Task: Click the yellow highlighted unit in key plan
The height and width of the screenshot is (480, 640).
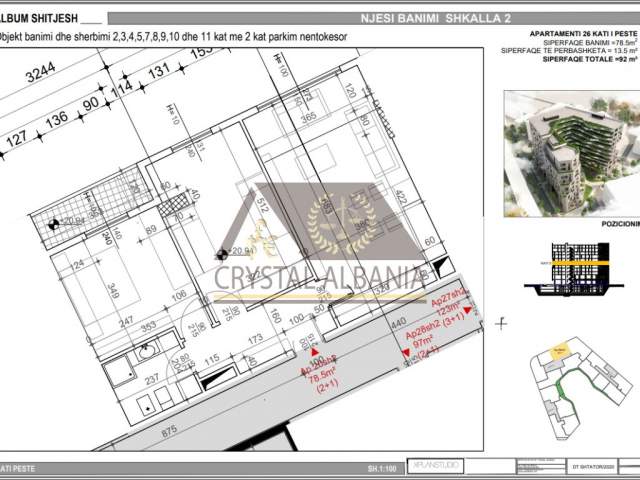Action: coord(558,351)
